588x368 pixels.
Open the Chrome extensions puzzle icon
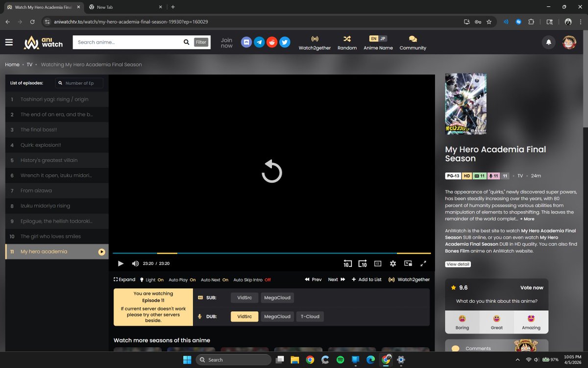coord(531,22)
